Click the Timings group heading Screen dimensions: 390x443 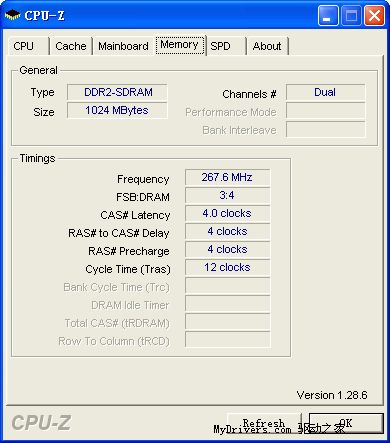click(x=37, y=158)
